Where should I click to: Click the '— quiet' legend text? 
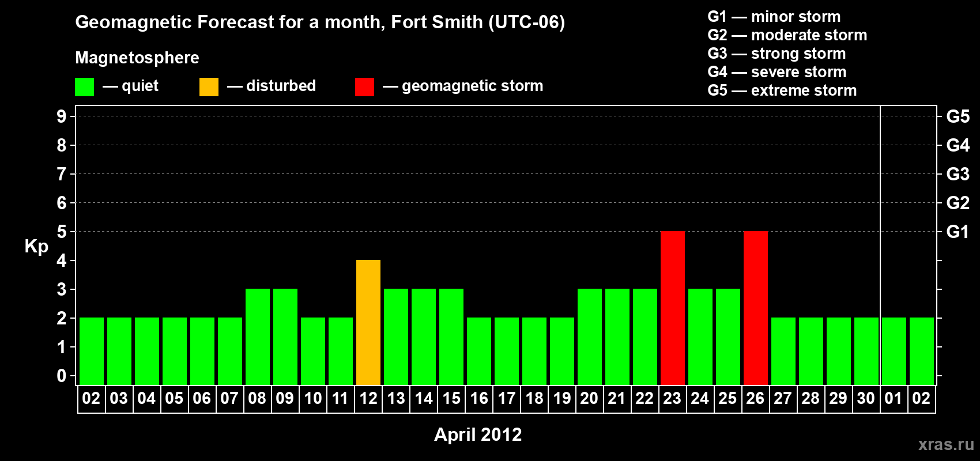(130, 86)
